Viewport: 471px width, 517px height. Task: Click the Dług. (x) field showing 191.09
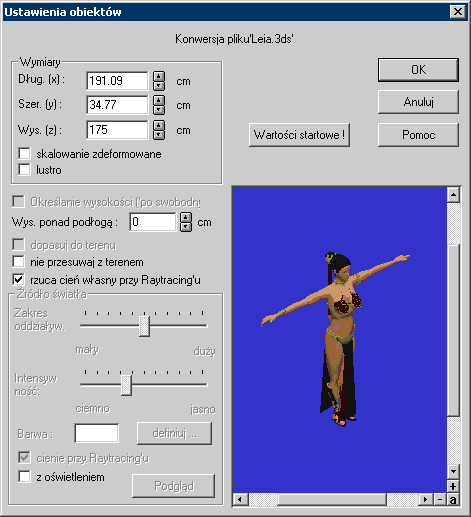[117, 81]
